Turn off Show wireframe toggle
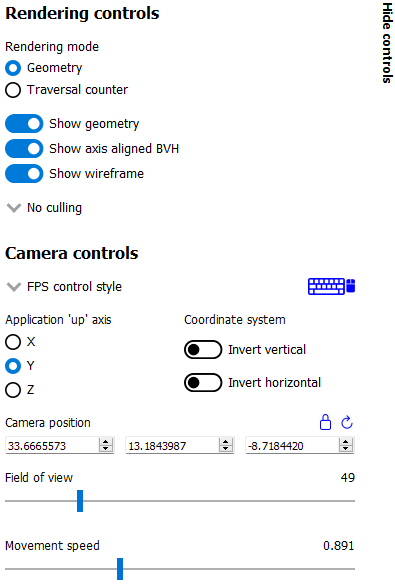Viewport: 395px width, 585px height. coord(24,173)
